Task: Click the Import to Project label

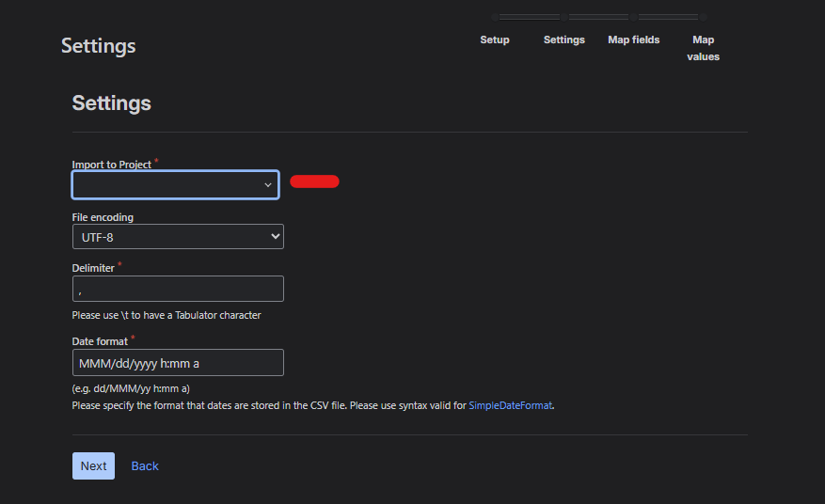Action: coord(112,165)
